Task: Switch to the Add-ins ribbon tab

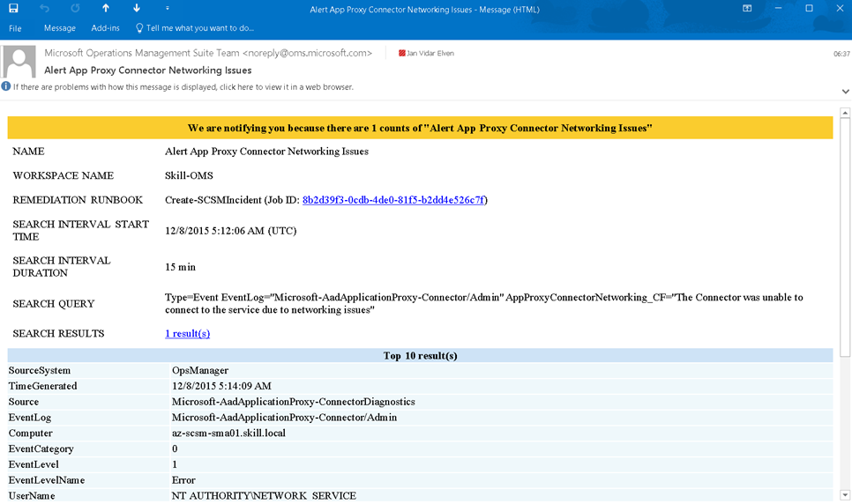Action: coord(106,28)
